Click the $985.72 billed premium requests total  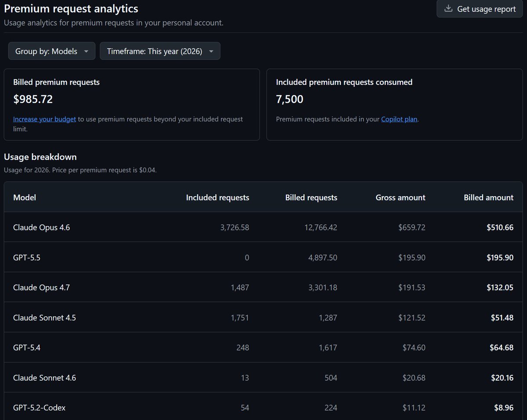pos(33,99)
